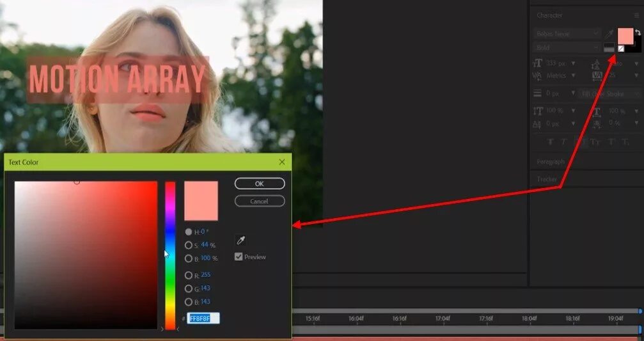Click the 19:04f timeline ruler mark
Screen dimensions: 644x341
tap(616, 318)
